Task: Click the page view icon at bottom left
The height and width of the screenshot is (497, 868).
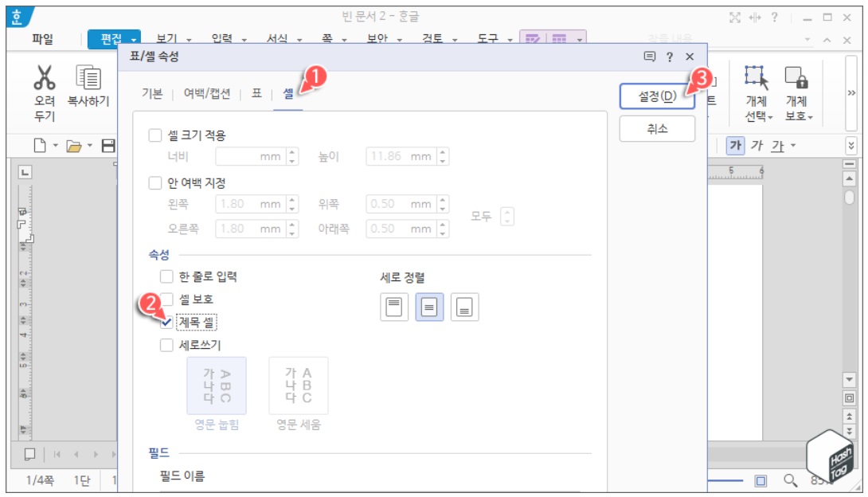Action: click(30, 454)
